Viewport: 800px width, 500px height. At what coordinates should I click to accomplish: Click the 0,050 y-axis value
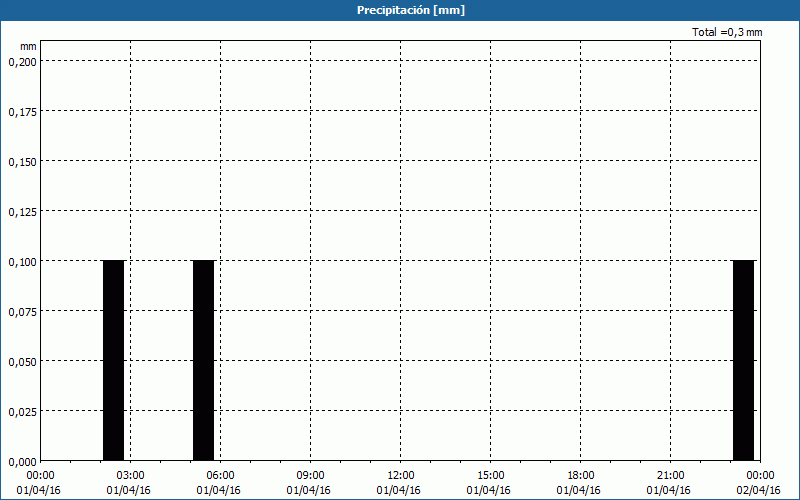pyautogui.click(x=22, y=362)
